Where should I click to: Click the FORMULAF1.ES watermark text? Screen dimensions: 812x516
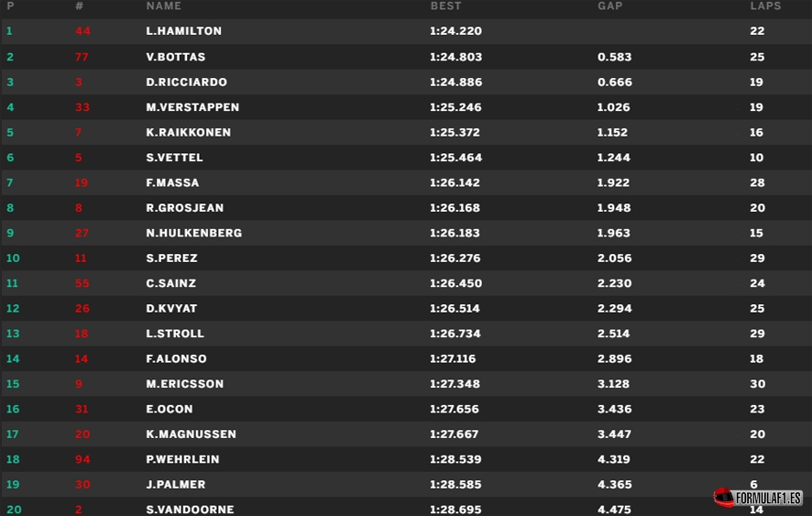pos(769,499)
